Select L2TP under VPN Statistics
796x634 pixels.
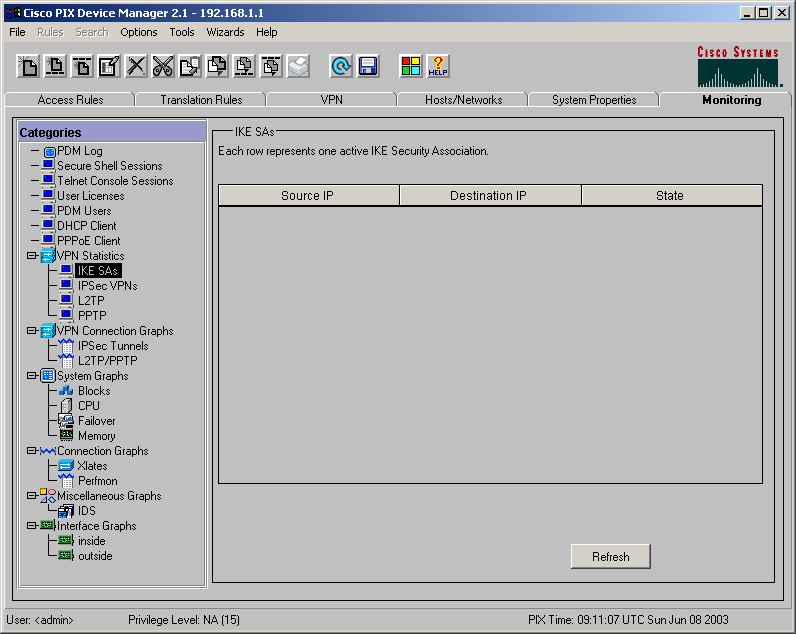(x=91, y=301)
